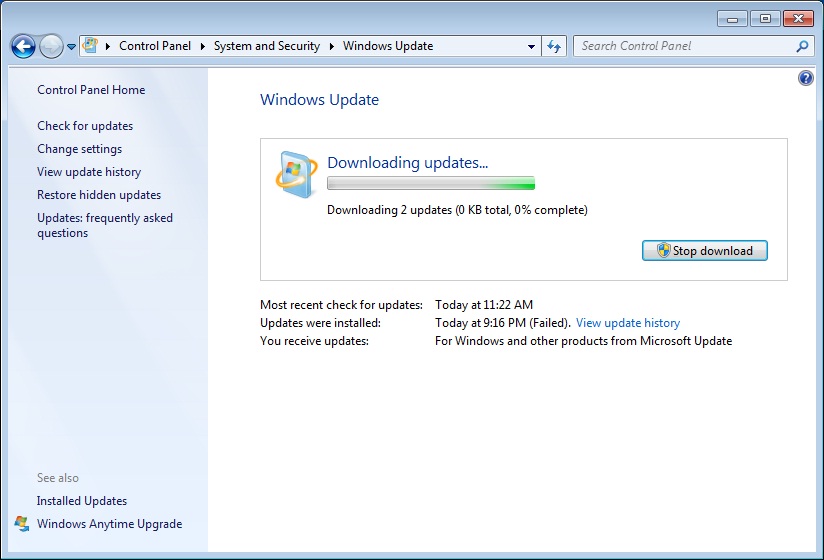This screenshot has width=824, height=560.
Task: Click the 'Downloading updates...' heading
Action: (x=407, y=163)
